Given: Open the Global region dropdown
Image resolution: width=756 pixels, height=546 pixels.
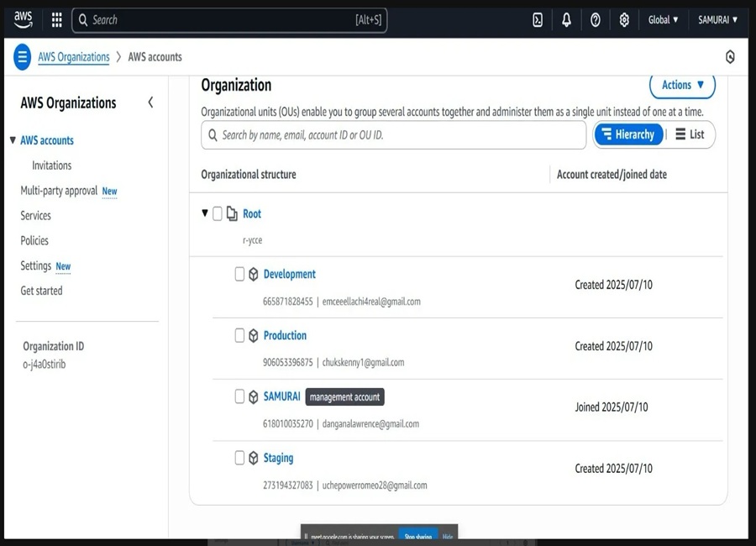Looking at the screenshot, I should click(663, 20).
